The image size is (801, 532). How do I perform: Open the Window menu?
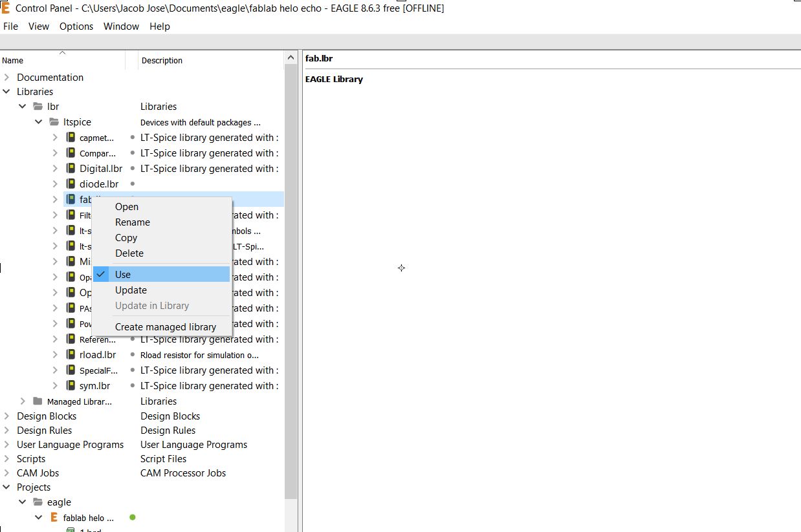pyautogui.click(x=121, y=27)
